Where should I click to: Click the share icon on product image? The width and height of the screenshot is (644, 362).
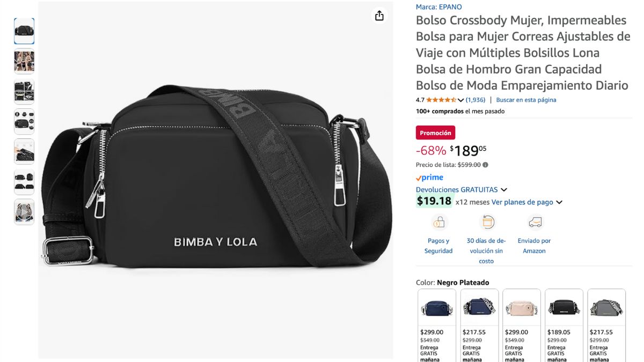(379, 16)
